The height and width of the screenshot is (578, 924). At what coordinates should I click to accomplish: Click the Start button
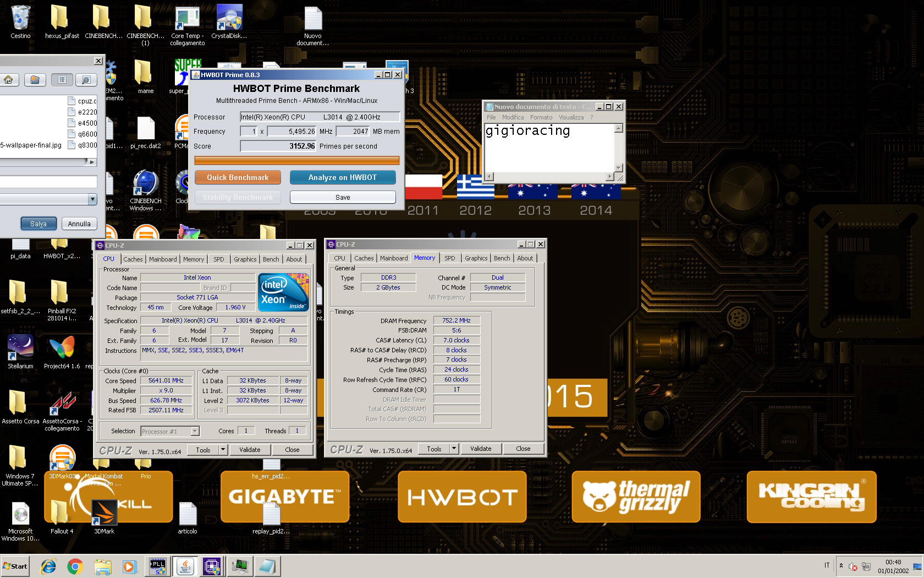15,566
